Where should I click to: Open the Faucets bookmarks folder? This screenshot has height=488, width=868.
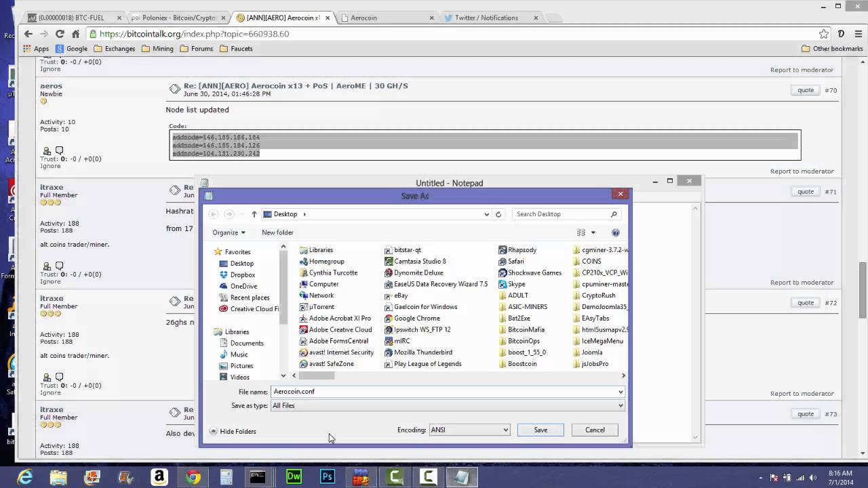tap(236, 49)
